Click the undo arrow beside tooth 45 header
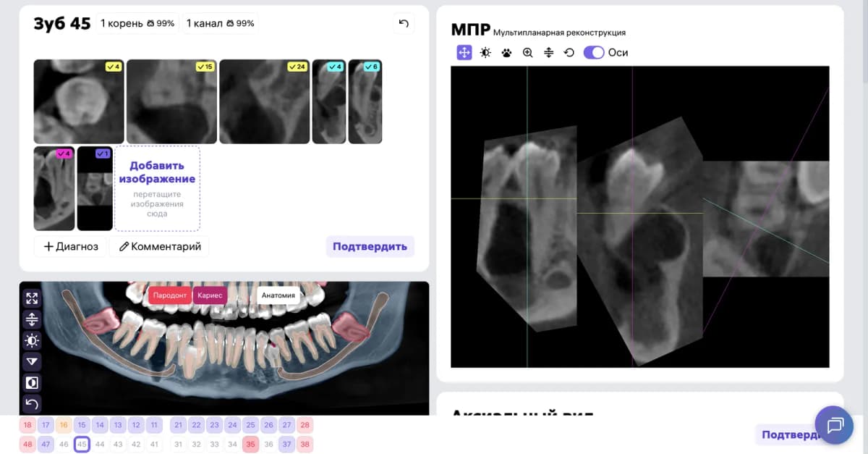The width and height of the screenshot is (868, 454). tap(404, 23)
